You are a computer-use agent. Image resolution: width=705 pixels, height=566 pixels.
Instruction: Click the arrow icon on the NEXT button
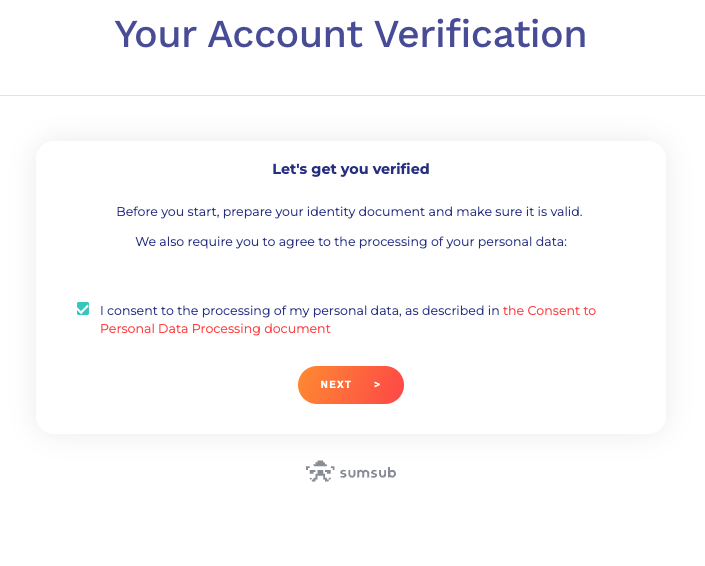pos(377,384)
